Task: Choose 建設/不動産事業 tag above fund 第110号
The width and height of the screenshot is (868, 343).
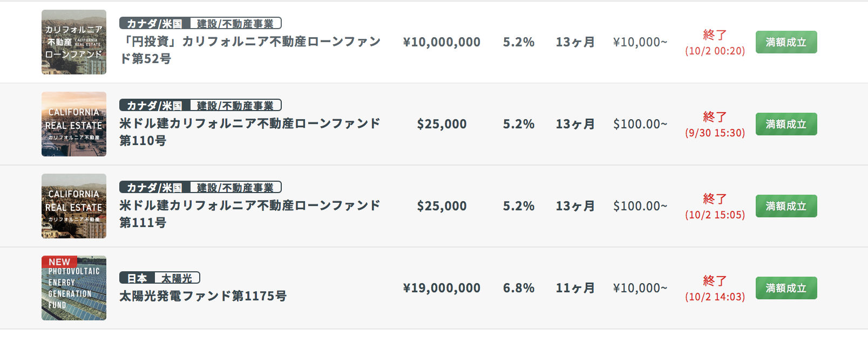Action: (x=235, y=106)
